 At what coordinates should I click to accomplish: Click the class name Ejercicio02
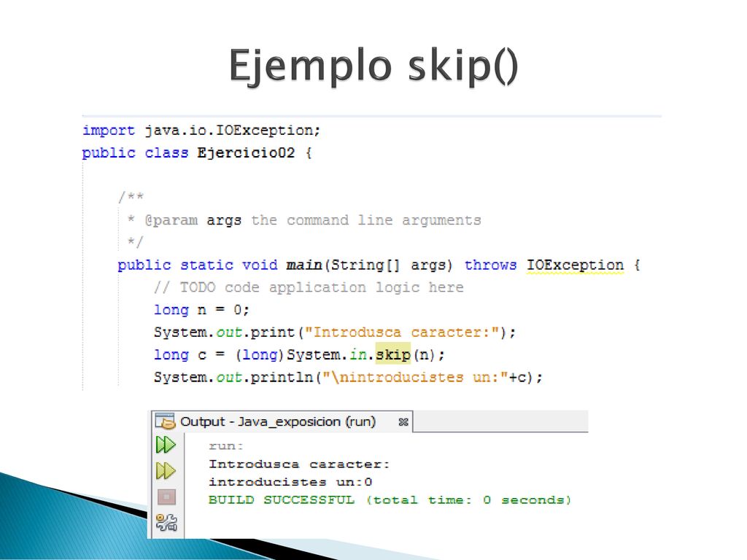(x=246, y=153)
